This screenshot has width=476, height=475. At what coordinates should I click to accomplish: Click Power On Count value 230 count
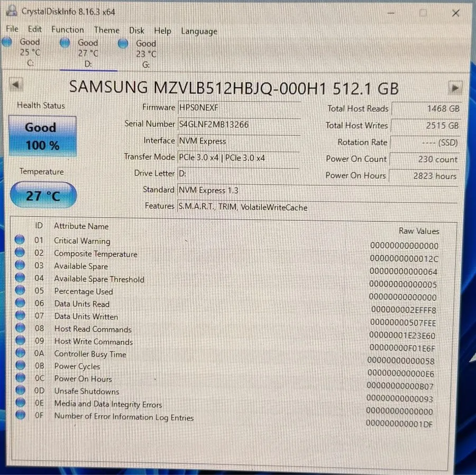coord(424,159)
